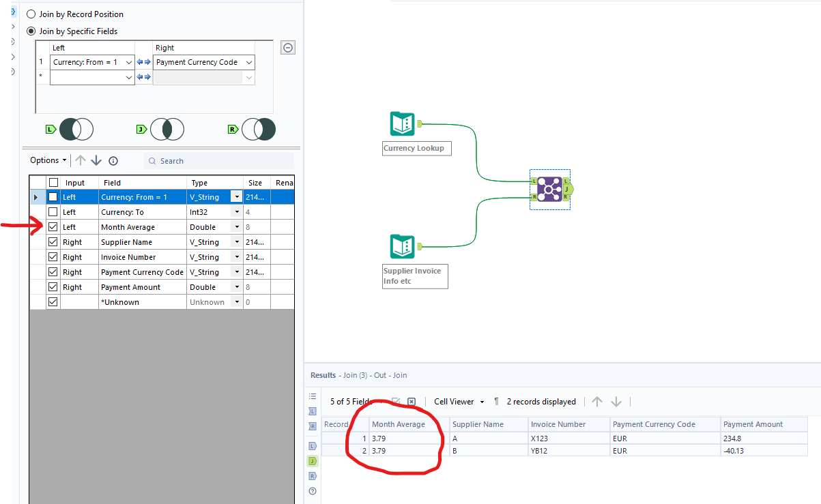
Task: Open the Options menu in field configuration
Action: point(45,160)
